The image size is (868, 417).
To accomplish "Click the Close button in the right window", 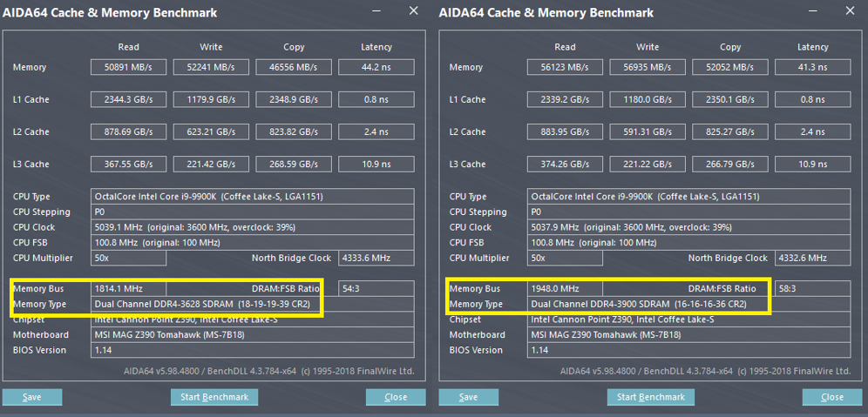I will point(831,397).
